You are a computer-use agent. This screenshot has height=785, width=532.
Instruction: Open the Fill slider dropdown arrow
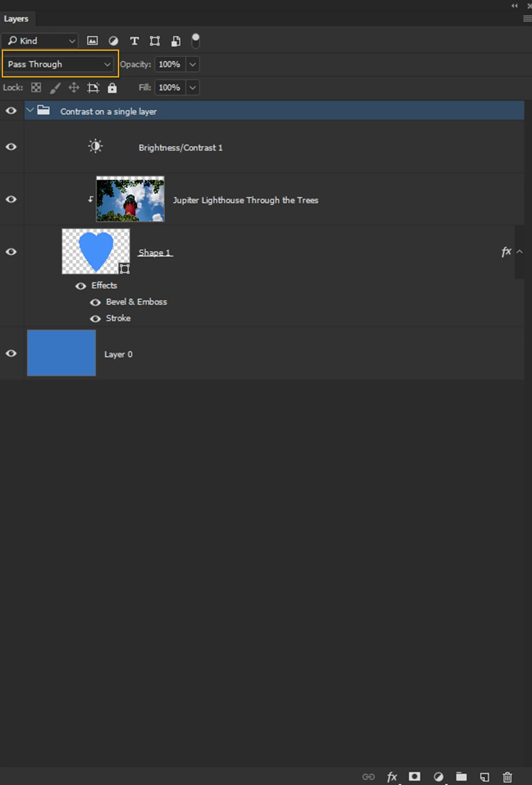click(x=193, y=88)
